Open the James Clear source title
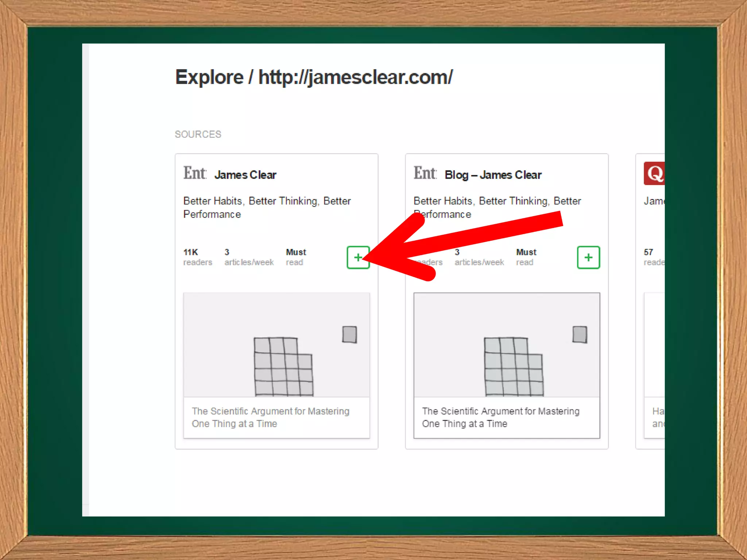The height and width of the screenshot is (560, 747). (x=245, y=175)
